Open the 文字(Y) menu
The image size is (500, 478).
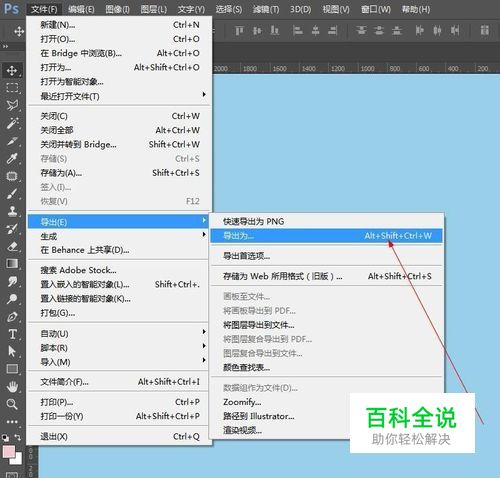pos(191,9)
